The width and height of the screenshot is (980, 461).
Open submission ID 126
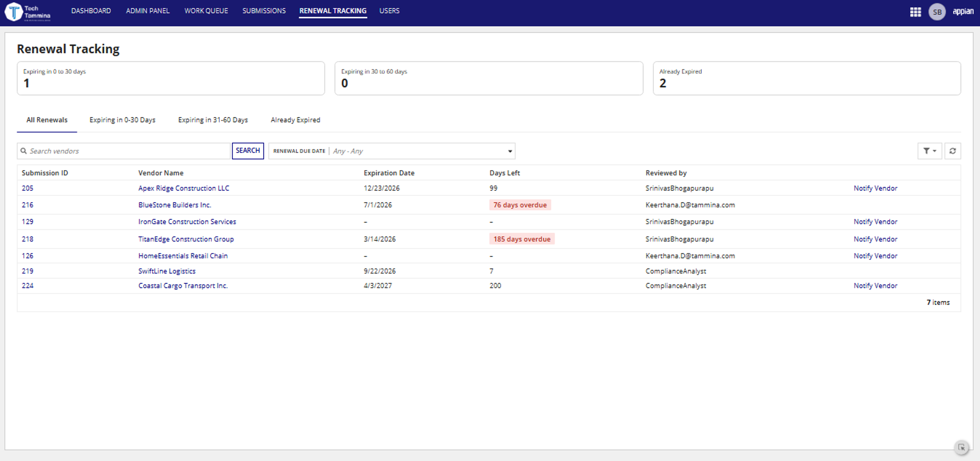27,256
